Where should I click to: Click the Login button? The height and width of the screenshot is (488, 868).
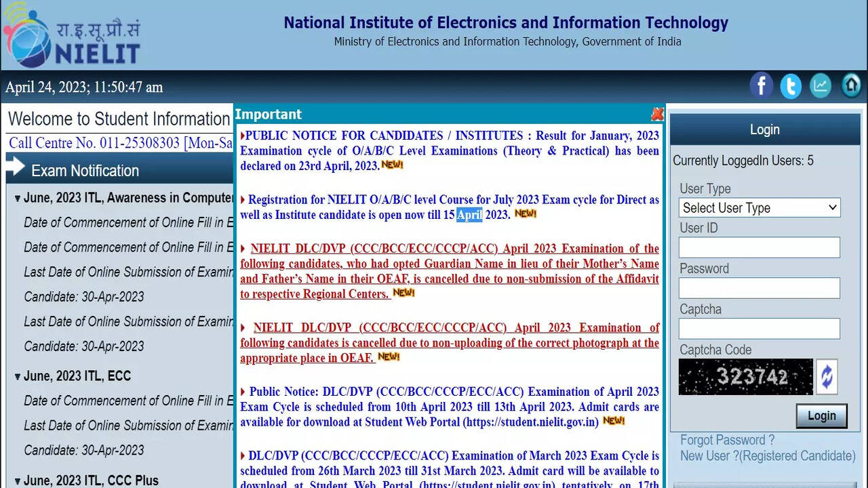tap(821, 415)
